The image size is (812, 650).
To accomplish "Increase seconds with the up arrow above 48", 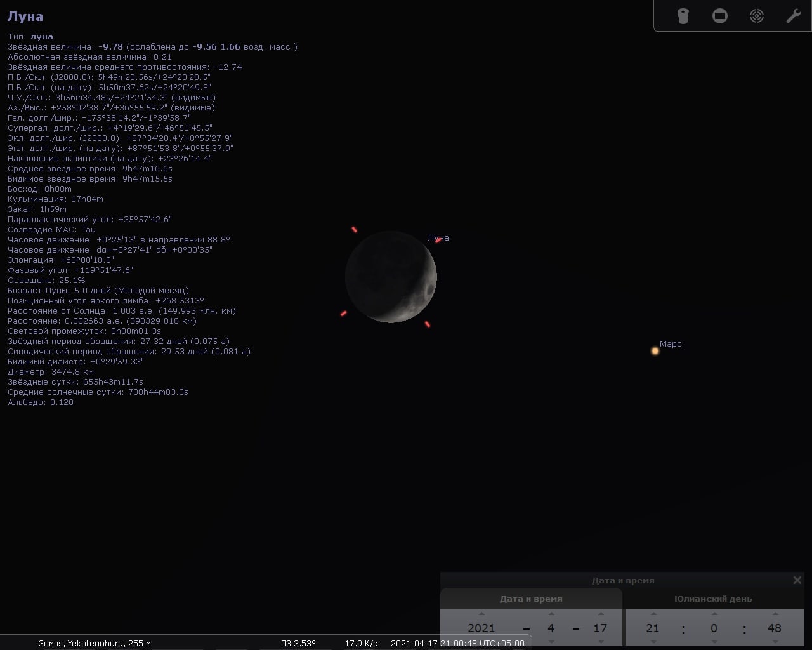I will pos(775,614).
